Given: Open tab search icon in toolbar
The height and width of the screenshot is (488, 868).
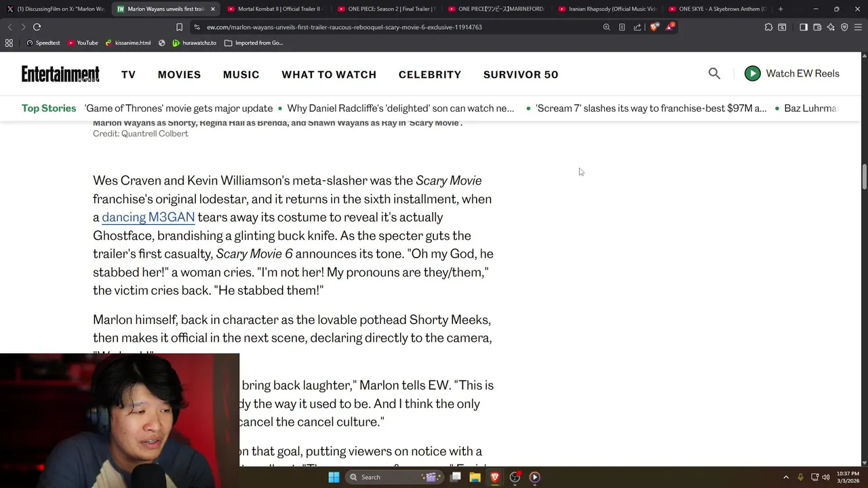Looking at the screenshot, I should pos(782,27).
